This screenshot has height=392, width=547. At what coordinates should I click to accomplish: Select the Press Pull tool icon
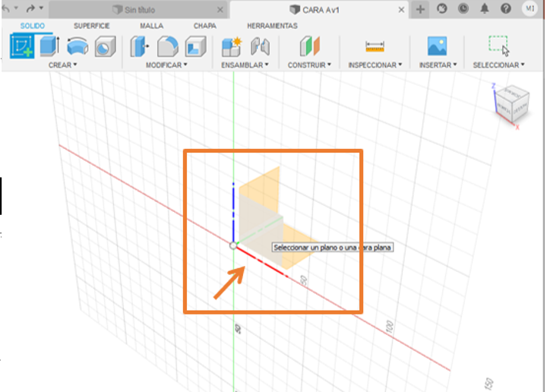coord(139,46)
